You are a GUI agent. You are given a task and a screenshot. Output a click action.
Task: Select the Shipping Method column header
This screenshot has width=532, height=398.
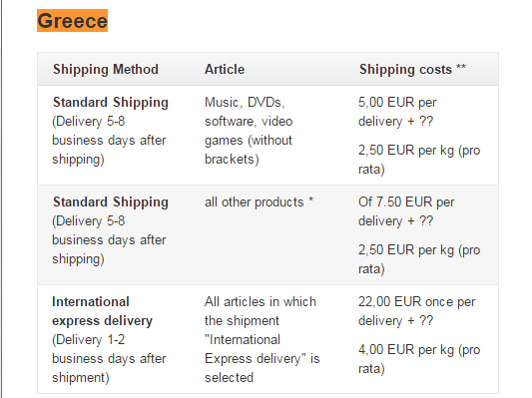click(106, 69)
